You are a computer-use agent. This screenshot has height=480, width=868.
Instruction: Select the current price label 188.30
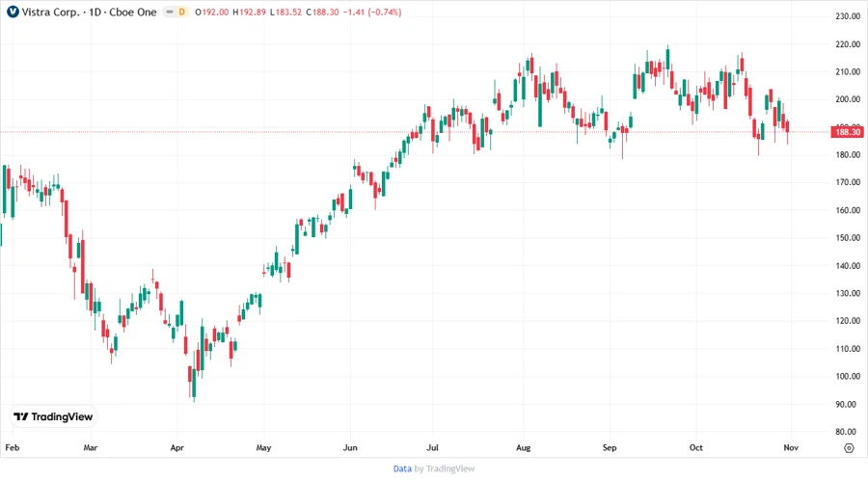[847, 132]
